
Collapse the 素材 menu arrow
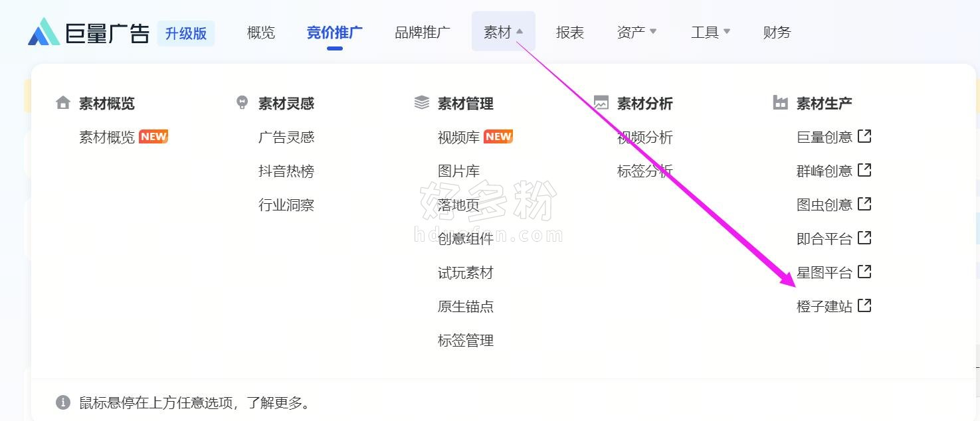point(520,31)
